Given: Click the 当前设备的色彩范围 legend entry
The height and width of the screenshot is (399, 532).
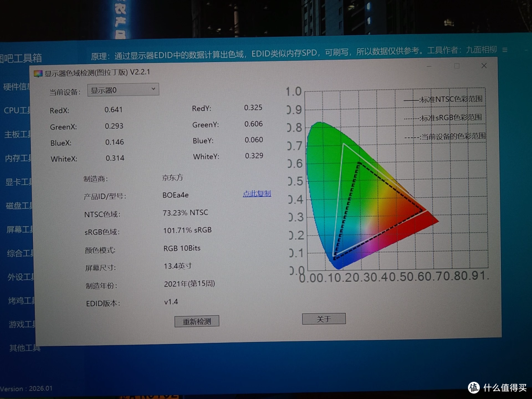Looking at the screenshot, I should pyautogui.click(x=445, y=136).
